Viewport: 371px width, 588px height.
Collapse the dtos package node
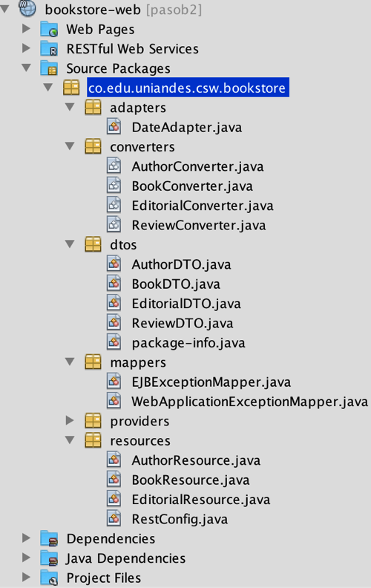coord(70,244)
